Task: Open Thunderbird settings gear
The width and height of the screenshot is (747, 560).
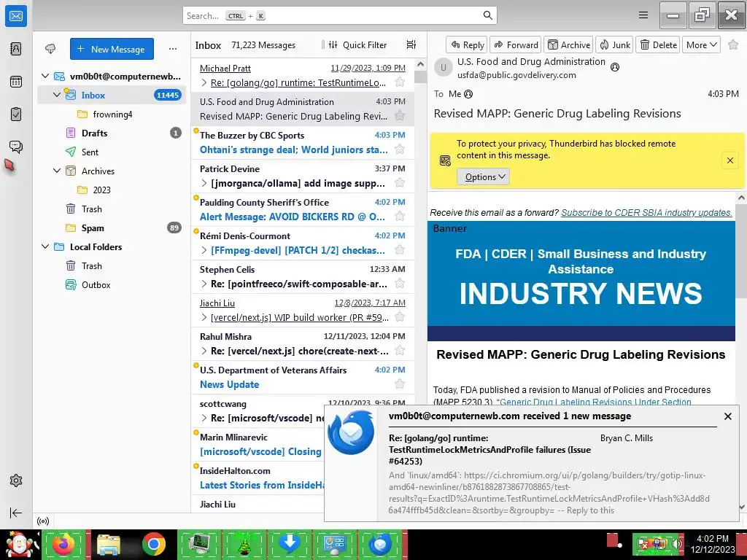Action: [16, 481]
